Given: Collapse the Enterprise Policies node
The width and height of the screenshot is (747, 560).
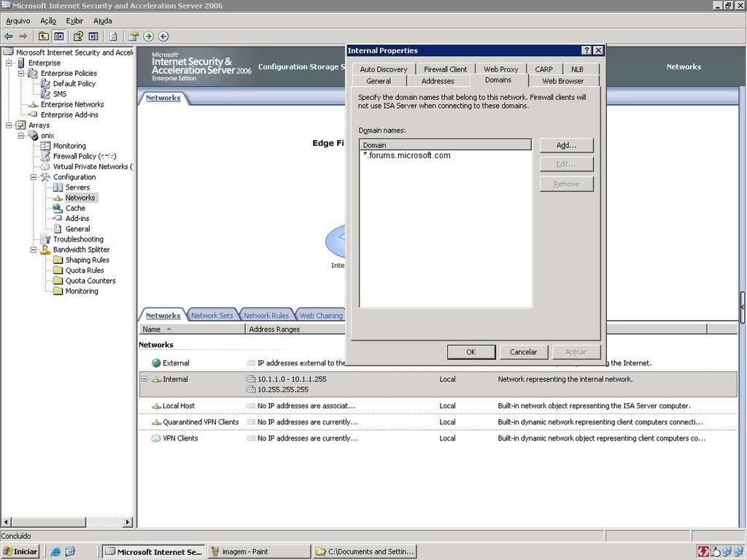Looking at the screenshot, I should point(21,74).
